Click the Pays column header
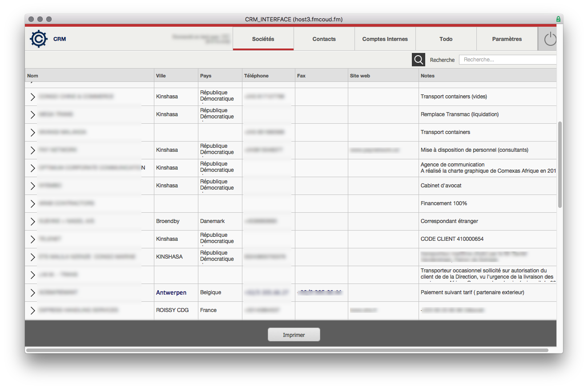Image resolution: width=588 pixels, height=389 pixels. [220, 76]
